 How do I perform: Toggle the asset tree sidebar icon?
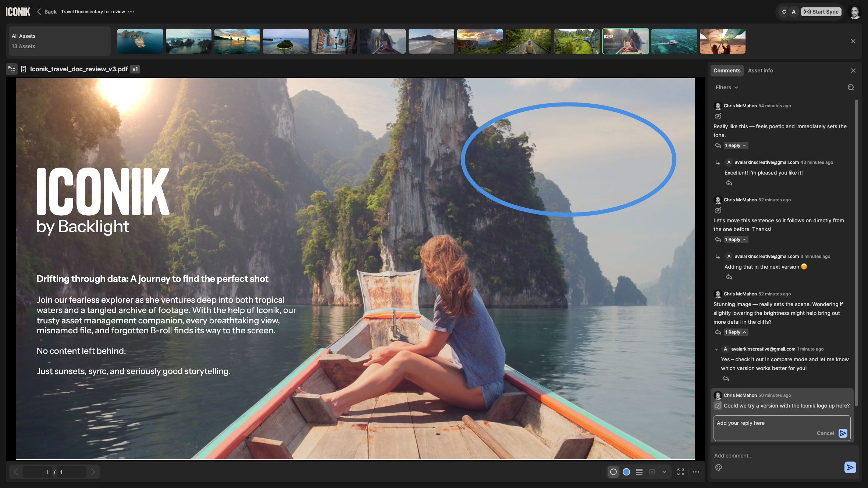tap(12, 69)
